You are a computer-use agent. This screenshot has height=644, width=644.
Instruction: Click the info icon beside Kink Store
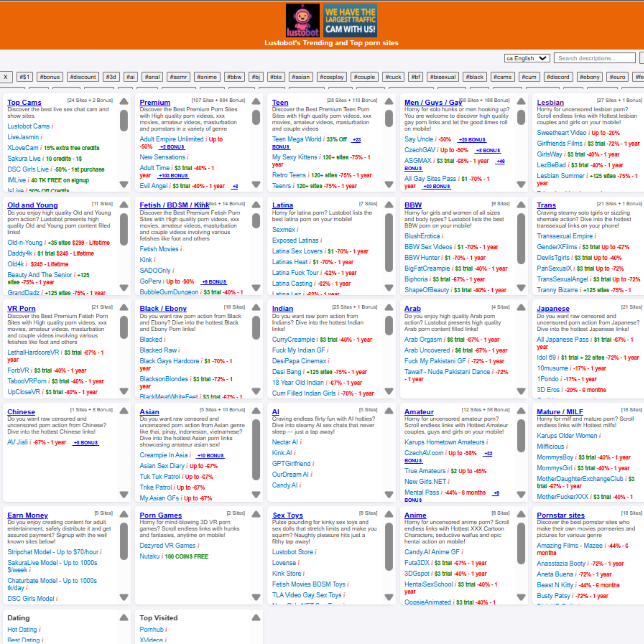point(304,573)
